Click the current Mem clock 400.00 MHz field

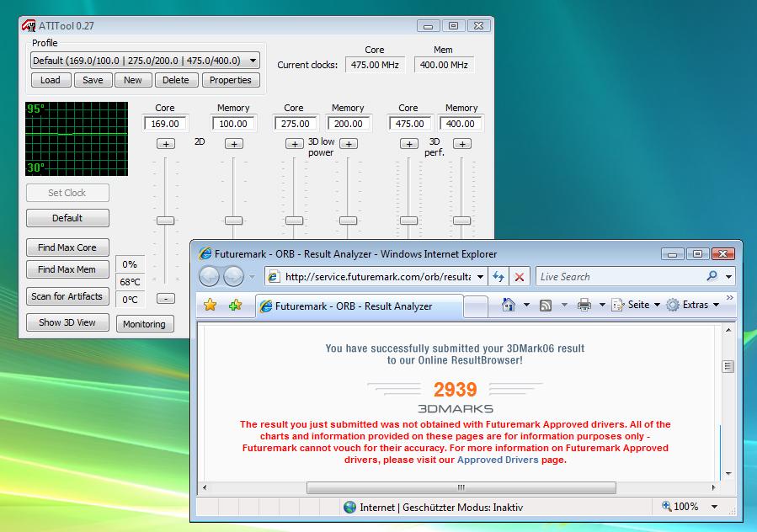444,65
